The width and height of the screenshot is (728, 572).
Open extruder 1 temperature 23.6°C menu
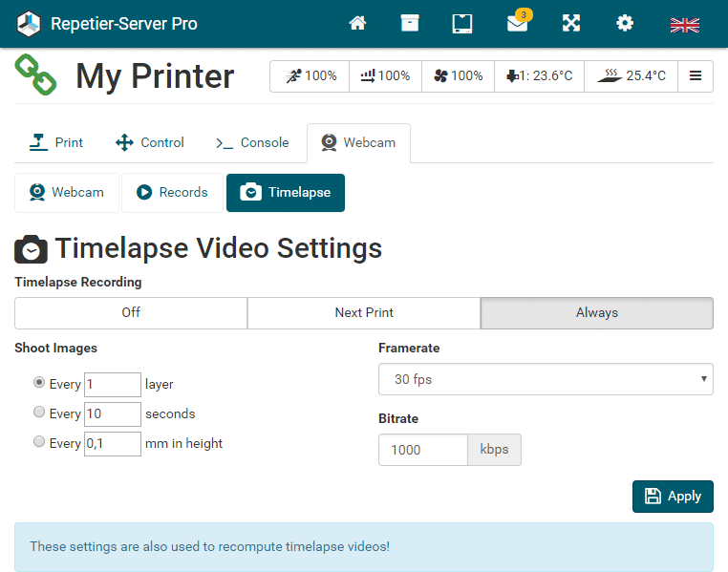coord(539,75)
